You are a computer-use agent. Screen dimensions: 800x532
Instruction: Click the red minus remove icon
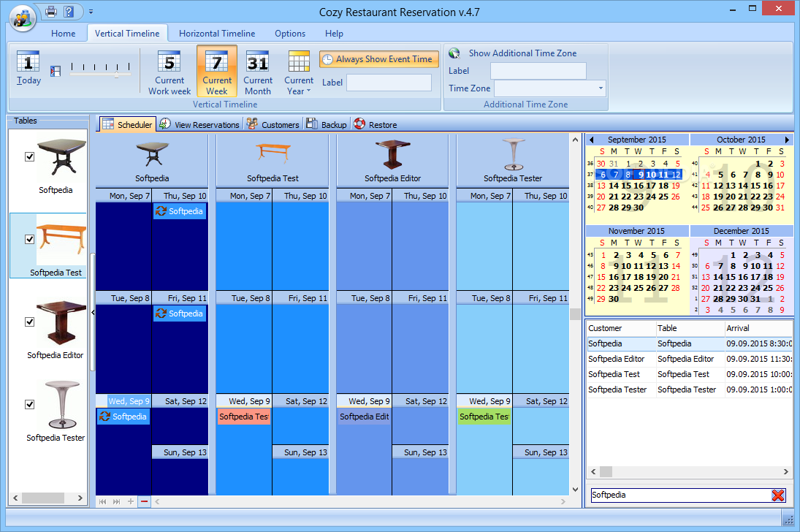tap(145, 502)
